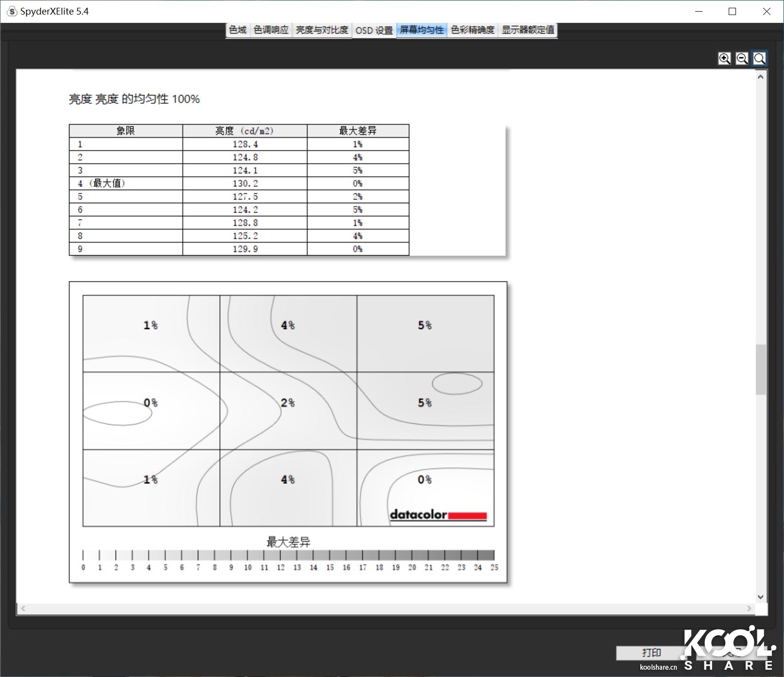Open the 色调响应 tab

click(271, 30)
